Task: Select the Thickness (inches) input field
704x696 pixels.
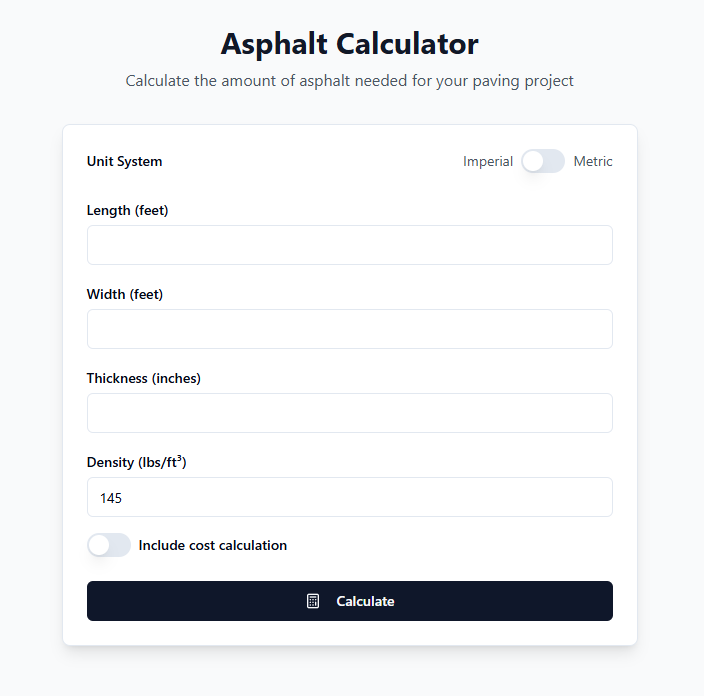Action: pyautogui.click(x=349, y=413)
